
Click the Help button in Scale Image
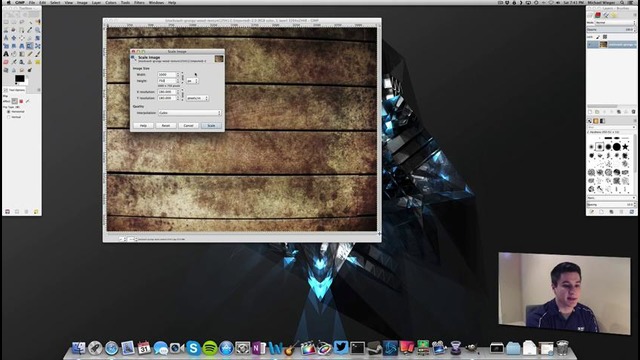[x=143, y=125]
